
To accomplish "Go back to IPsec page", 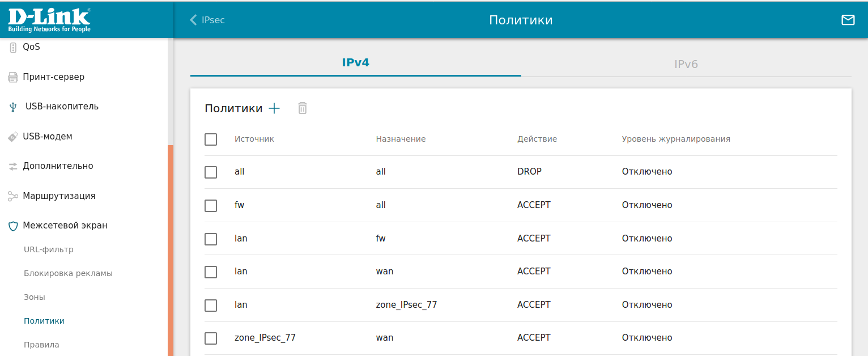I will (x=207, y=20).
